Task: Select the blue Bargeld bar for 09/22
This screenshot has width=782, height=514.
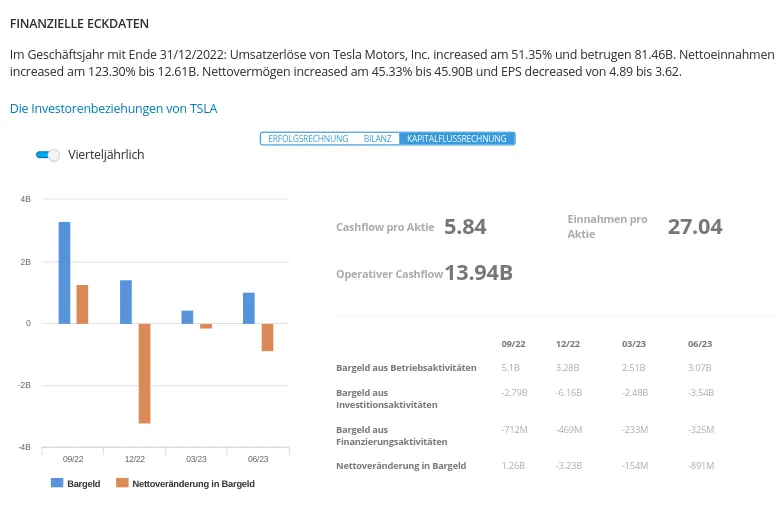Action: [x=64, y=272]
